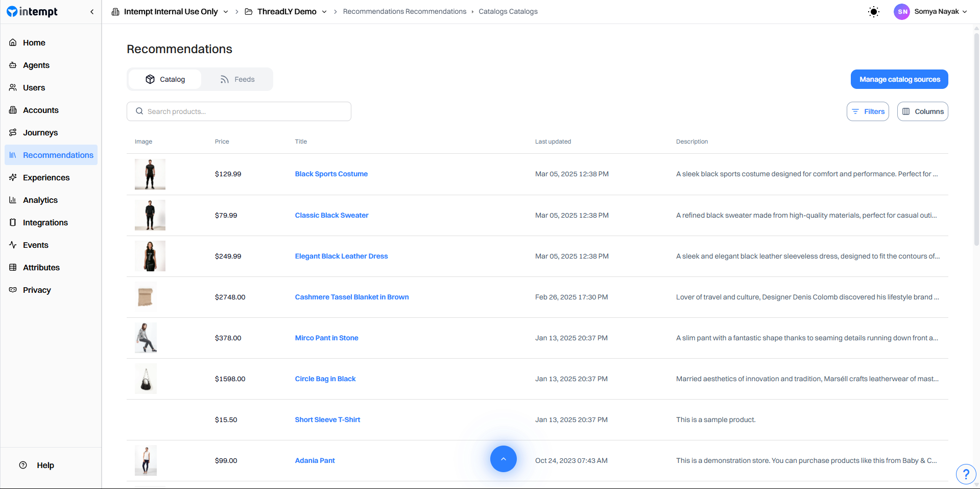Open Somya Nayak user menu
Image resolution: width=980 pixels, height=489 pixels.
click(x=930, y=11)
